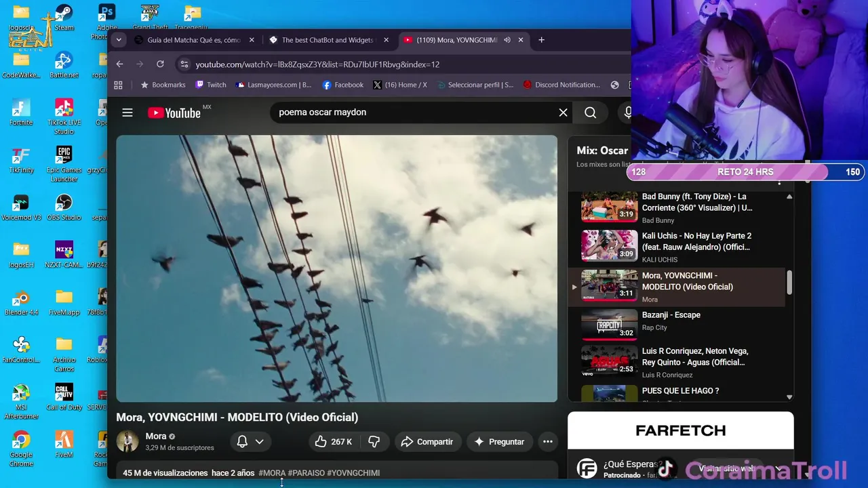Image resolution: width=868 pixels, height=488 pixels.
Task: Play Bazanji - Escape from playlist
Action: pos(678,325)
